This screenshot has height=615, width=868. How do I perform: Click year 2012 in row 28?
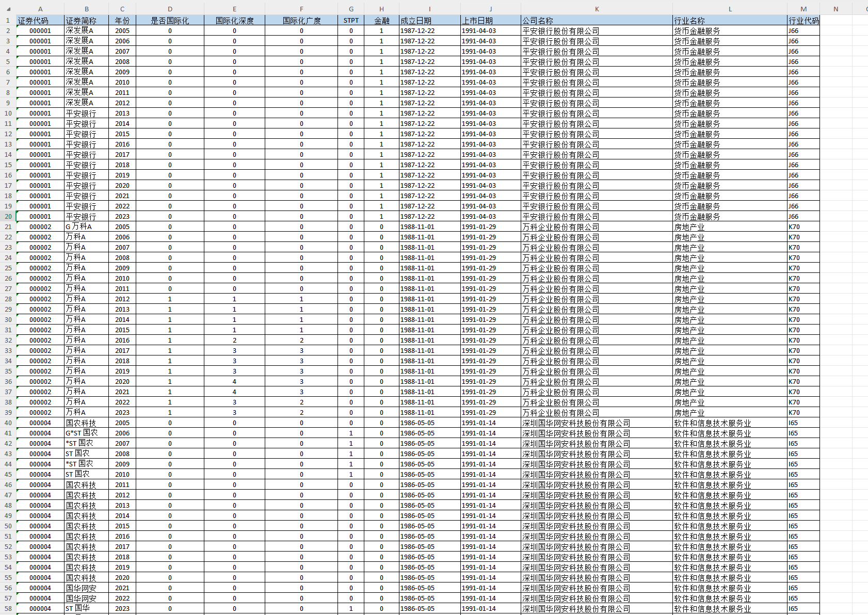click(122, 299)
